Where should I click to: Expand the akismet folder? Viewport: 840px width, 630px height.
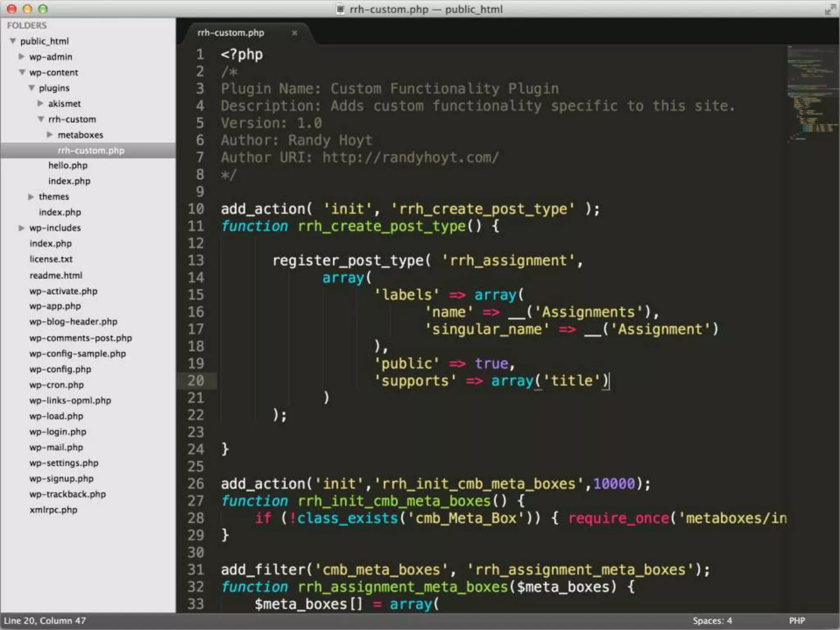(x=41, y=103)
